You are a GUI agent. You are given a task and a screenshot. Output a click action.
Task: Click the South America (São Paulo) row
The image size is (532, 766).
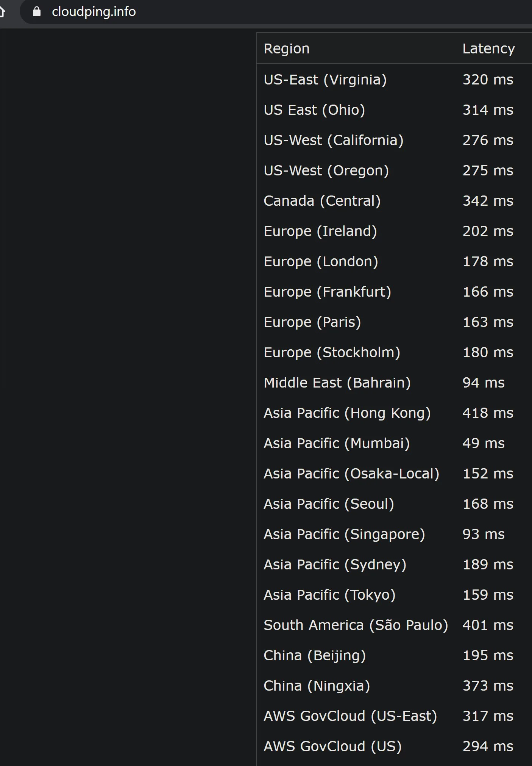click(356, 625)
